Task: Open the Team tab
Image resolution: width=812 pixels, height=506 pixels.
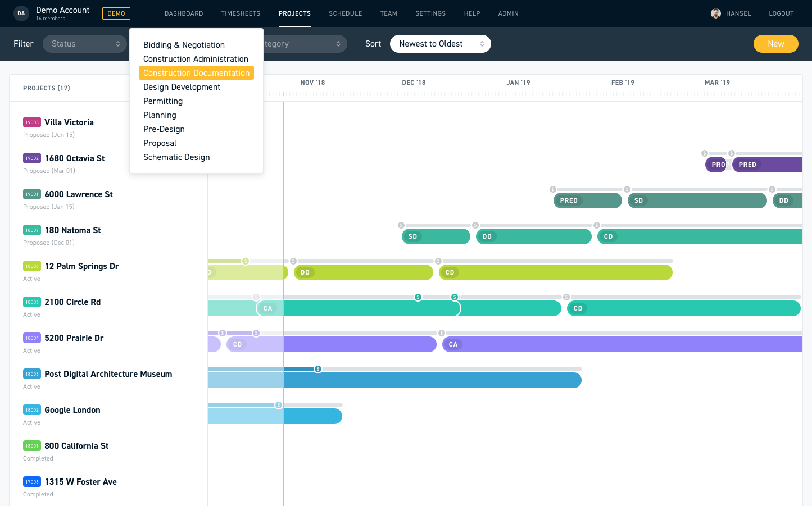Action: (x=389, y=13)
